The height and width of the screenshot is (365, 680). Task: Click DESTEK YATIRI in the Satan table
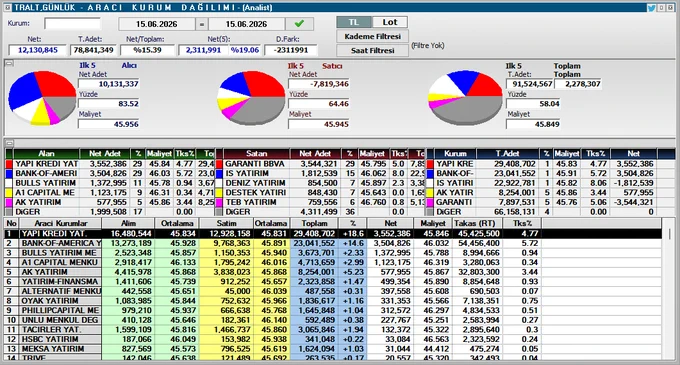(x=255, y=193)
